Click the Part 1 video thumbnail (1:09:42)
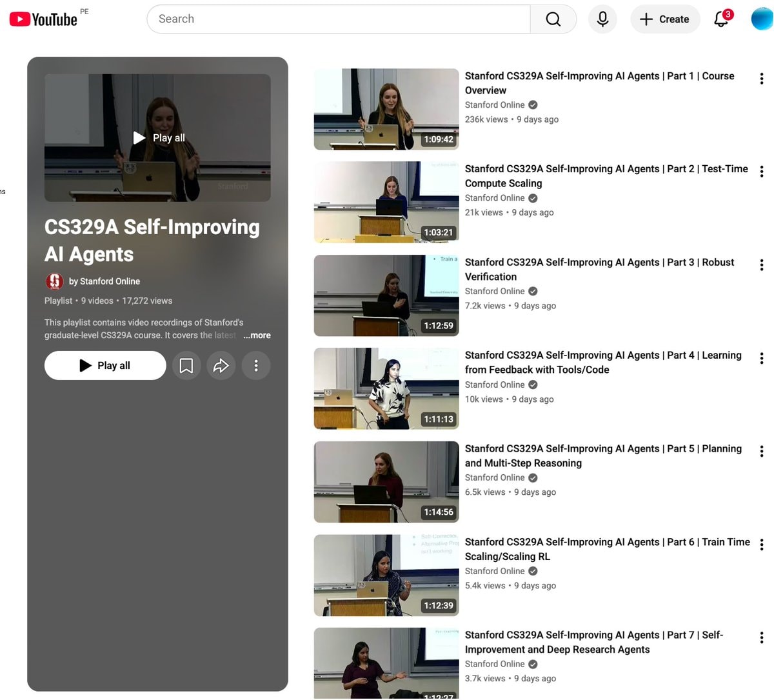 386,109
